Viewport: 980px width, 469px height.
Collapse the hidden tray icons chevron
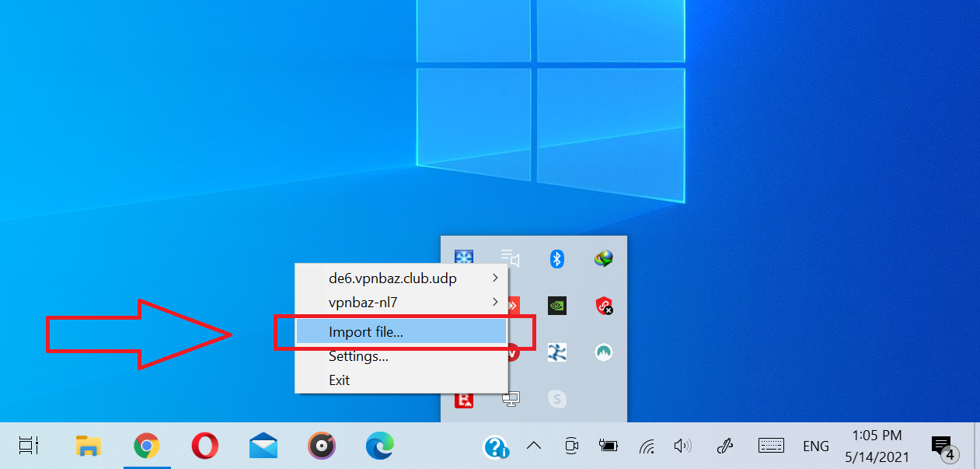pyautogui.click(x=533, y=446)
